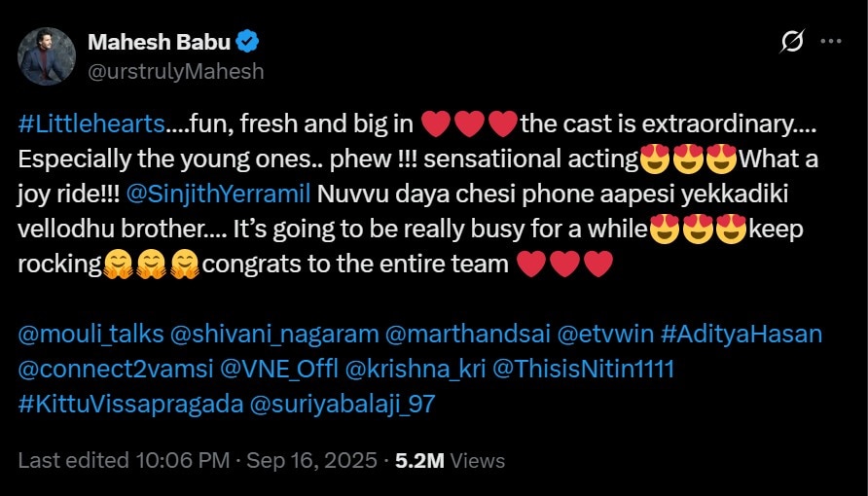Open the Mahesh Babu display name

pos(159,42)
